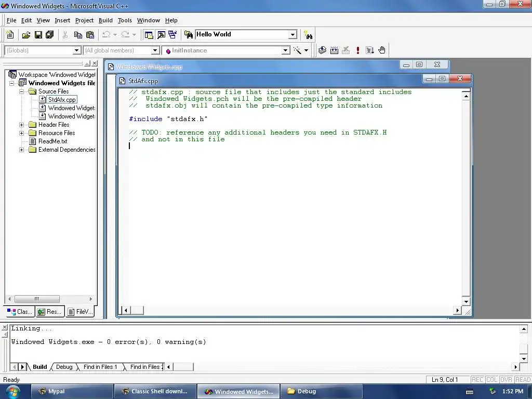Switch to the ClassView workspace tab

[x=20, y=312]
